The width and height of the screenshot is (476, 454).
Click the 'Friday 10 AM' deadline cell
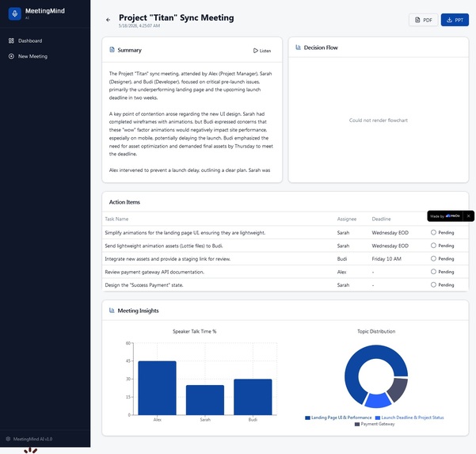point(387,259)
